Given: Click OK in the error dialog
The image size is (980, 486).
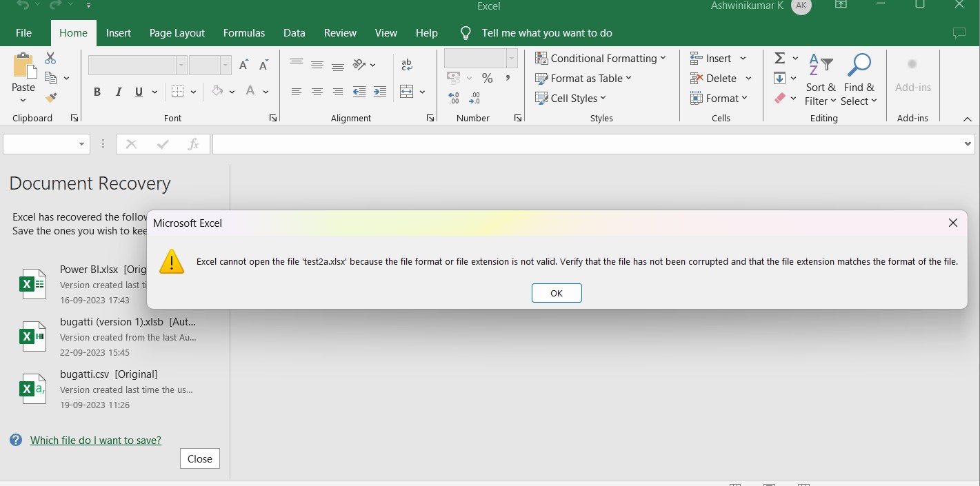Looking at the screenshot, I should pos(557,293).
